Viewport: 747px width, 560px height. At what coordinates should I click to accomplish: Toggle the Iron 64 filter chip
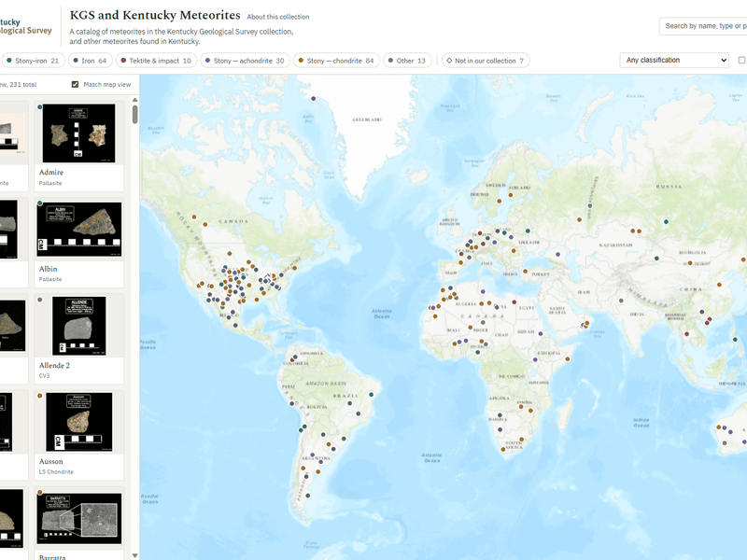(x=91, y=61)
